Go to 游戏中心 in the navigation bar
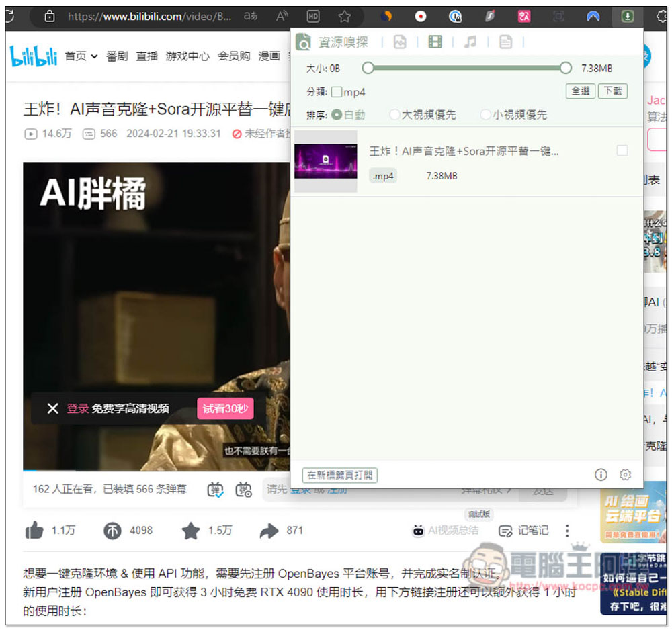This screenshot has height=632, width=672. click(187, 56)
